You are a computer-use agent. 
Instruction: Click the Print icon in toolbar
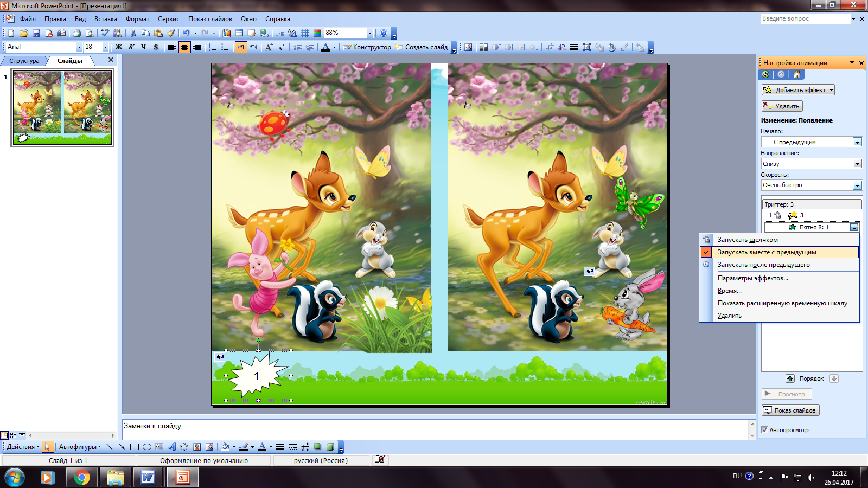coord(77,33)
